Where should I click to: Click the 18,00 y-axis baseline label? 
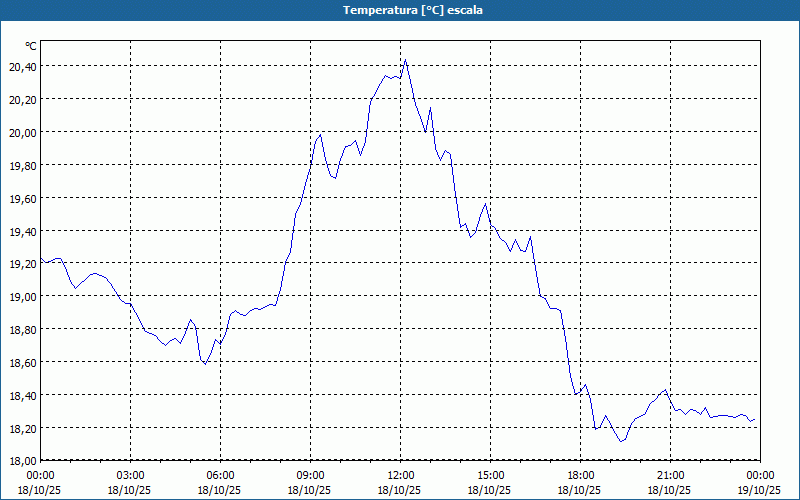coord(23,461)
